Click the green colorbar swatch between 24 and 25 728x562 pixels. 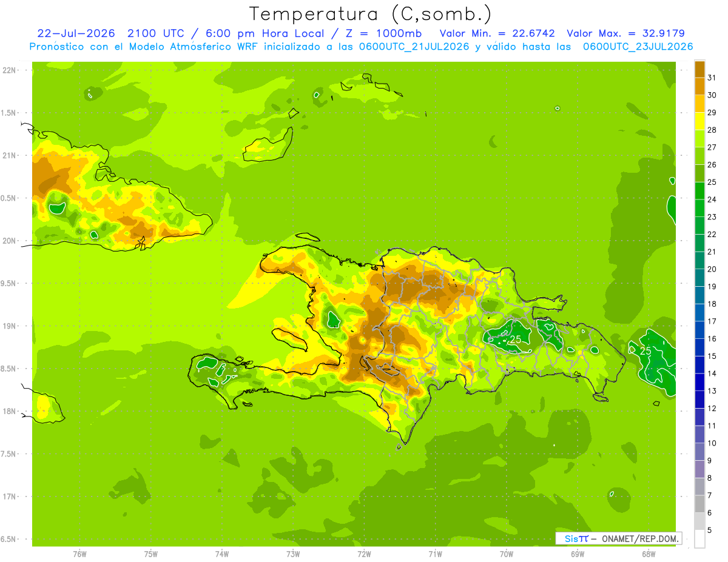click(699, 190)
